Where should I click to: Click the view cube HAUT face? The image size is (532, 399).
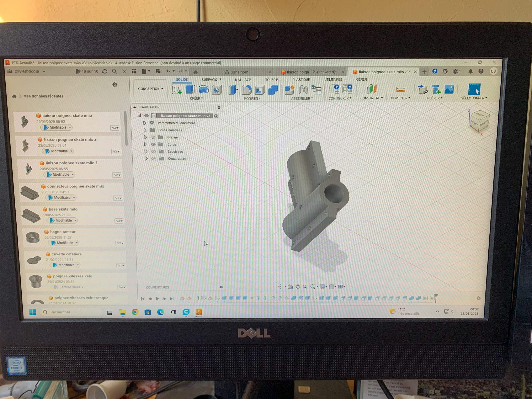480,115
